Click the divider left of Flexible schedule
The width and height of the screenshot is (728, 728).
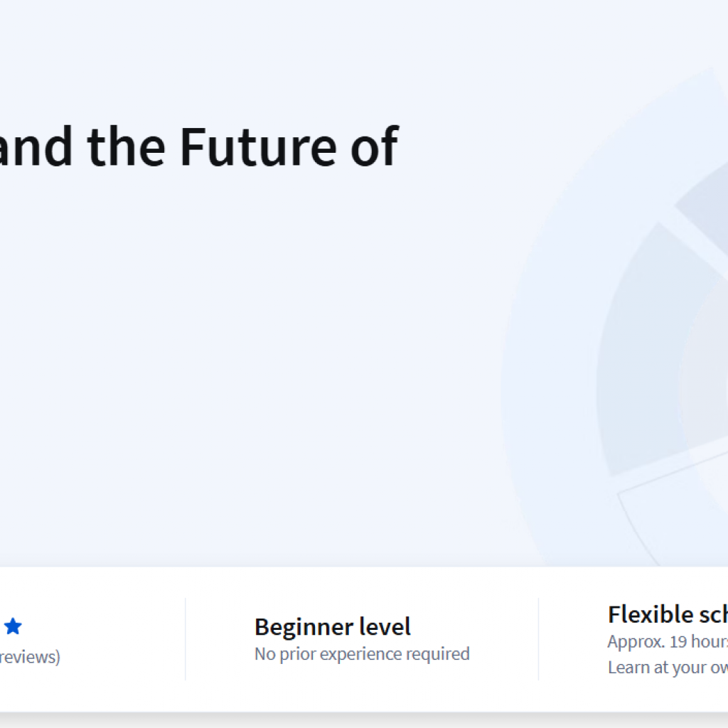point(538,638)
